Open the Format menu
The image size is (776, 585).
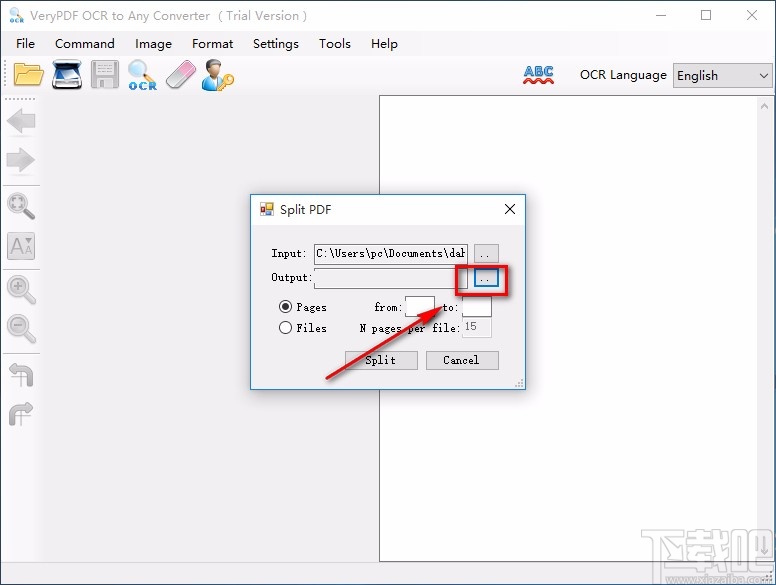[212, 44]
